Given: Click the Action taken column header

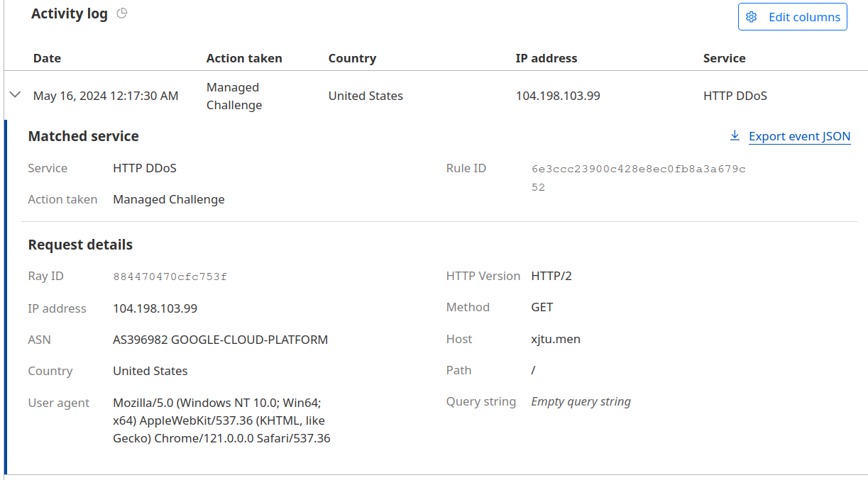Looking at the screenshot, I should 244,58.
